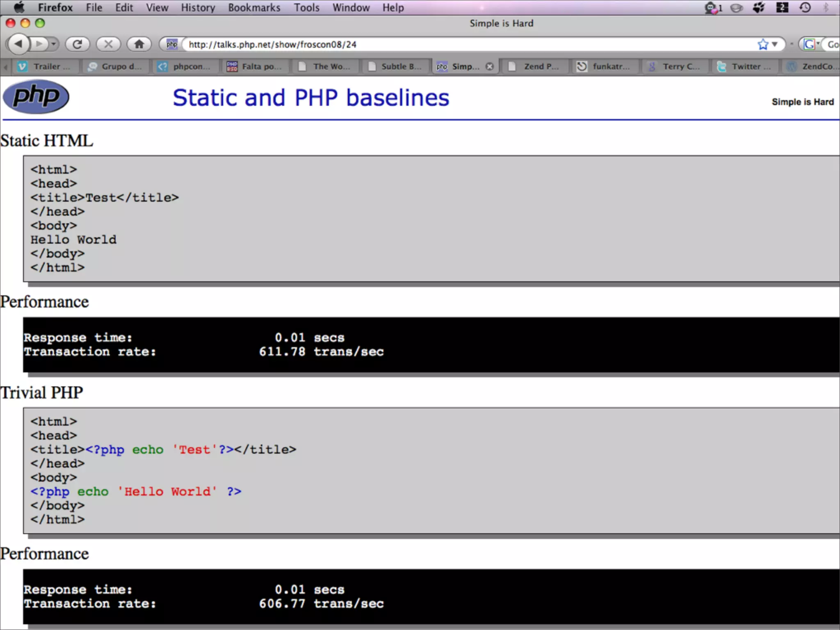Switch to the ZendCo... tab

811,66
